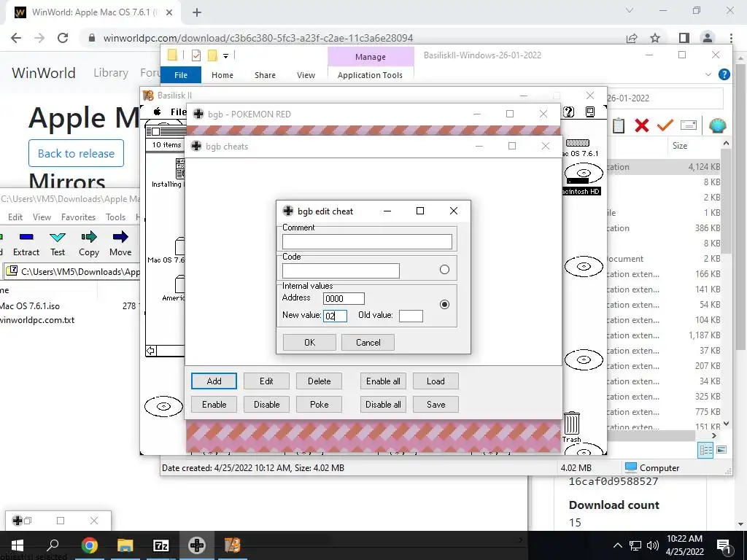This screenshot has height=560, width=747.
Task: Open Tools menu in 7-Zip
Action: [x=115, y=217]
